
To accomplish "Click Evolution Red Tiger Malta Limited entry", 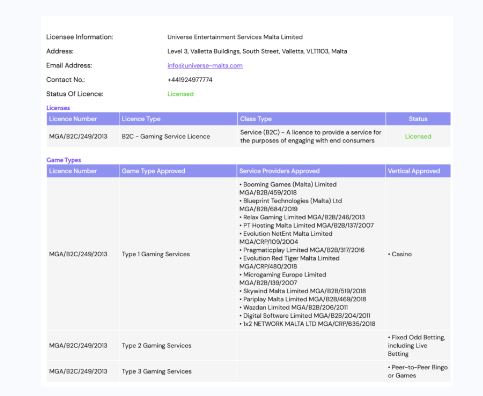I will click(289, 262).
